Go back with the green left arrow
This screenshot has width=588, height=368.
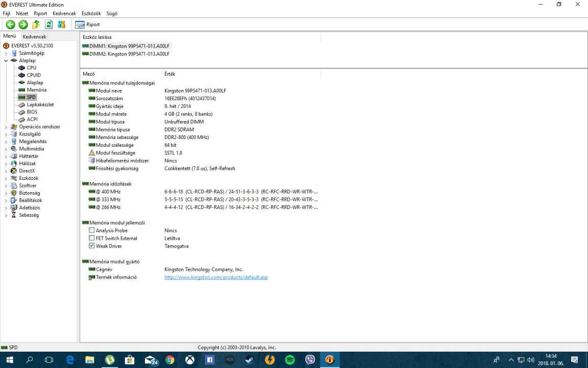coord(11,25)
